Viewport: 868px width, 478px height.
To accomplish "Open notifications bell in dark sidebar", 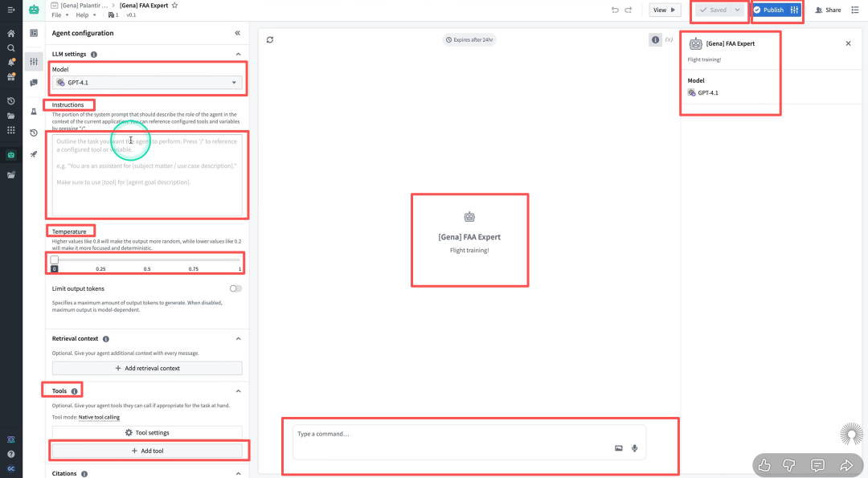I will 10,62.
